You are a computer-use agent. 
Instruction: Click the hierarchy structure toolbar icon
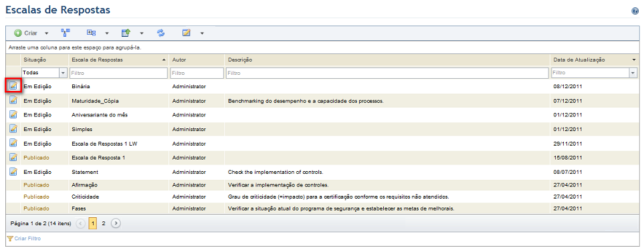tap(66, 33)
